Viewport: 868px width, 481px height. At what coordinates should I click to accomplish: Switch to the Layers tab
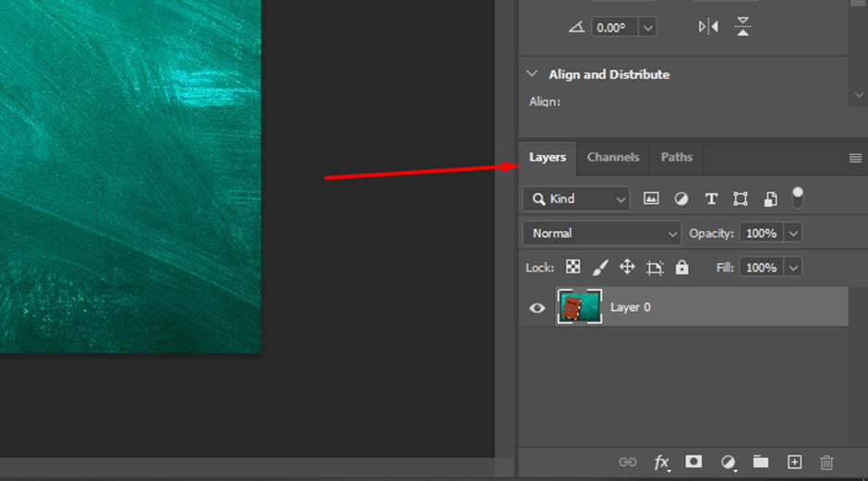coord(547,158)
